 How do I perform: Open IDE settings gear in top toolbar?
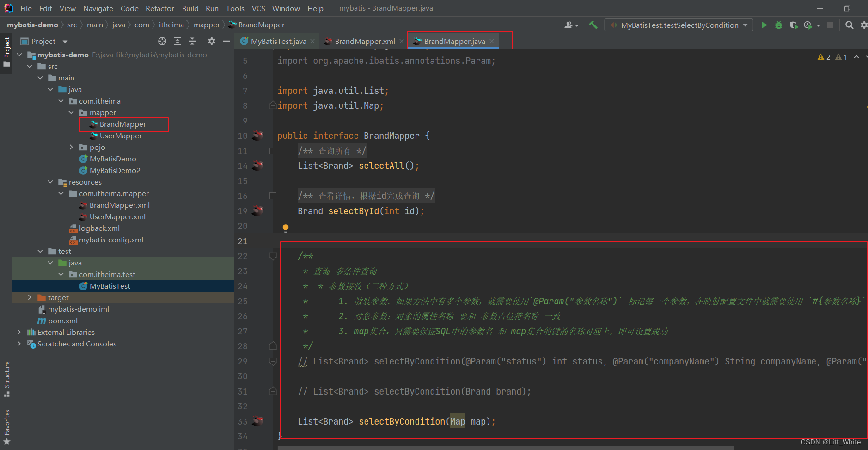coord(863,25)
